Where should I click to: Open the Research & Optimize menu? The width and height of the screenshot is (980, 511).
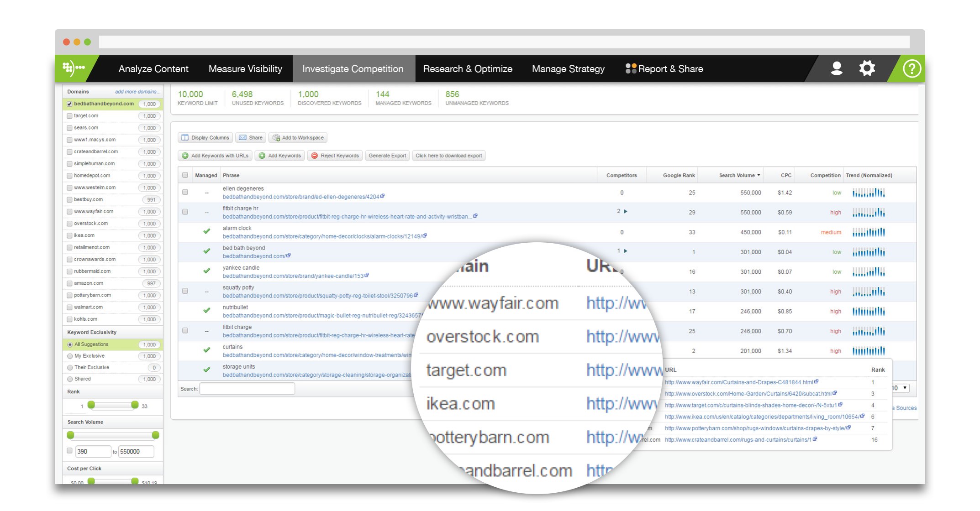pyautogui.click(x=468, y=69)
